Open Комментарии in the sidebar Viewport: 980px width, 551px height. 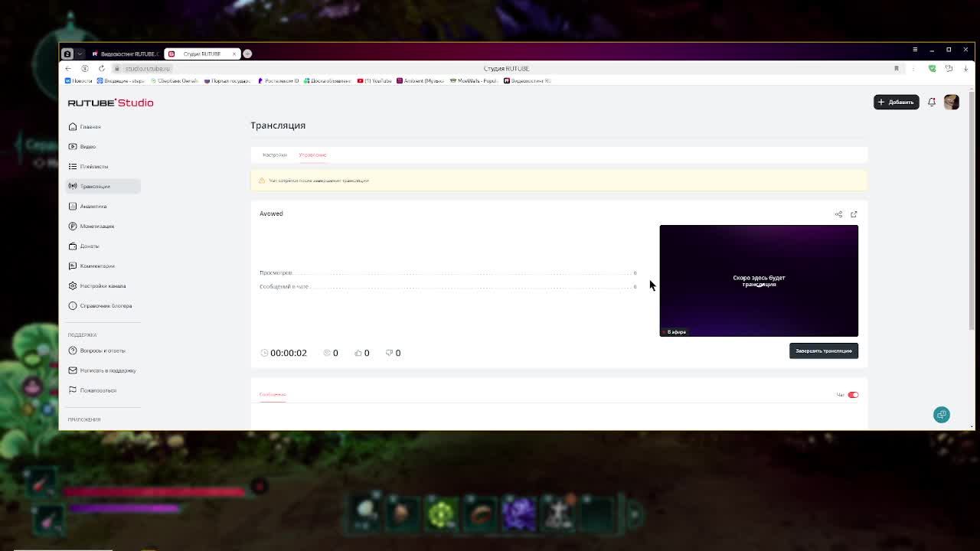coord(91,266)
